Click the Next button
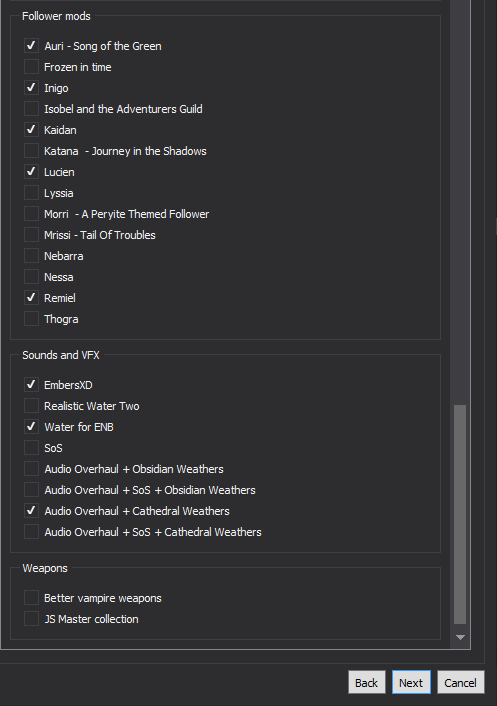The image size is (497, 706). (411, 683)
